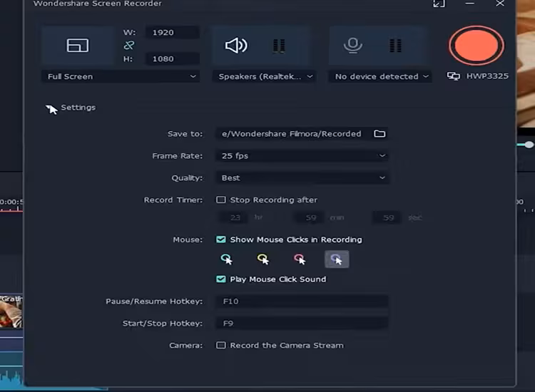Open the Frame Rate 25 fps dropdown
This screenshot has height=392, width=535.
[302, 156]
